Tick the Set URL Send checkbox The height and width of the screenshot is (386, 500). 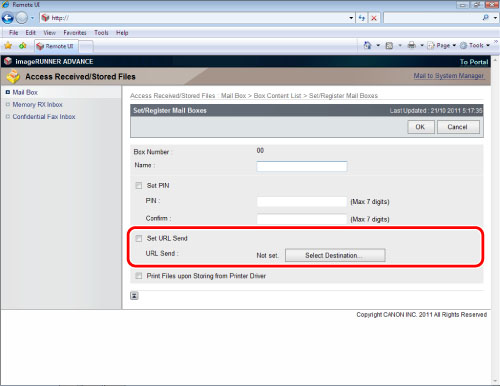[x=139, y=238]
